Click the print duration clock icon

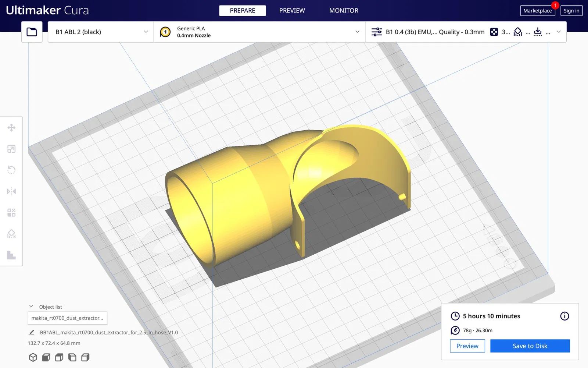pyautogui.click(x=455, y=316)
